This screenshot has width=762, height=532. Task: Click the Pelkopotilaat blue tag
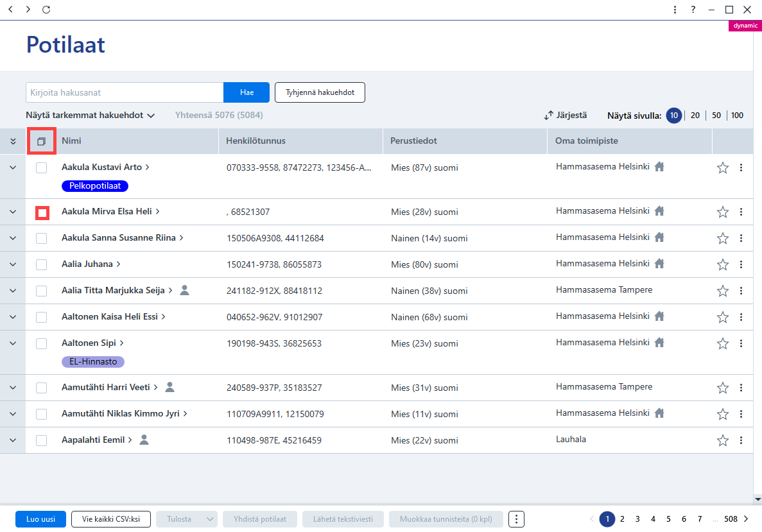click(x=95, y=185)
